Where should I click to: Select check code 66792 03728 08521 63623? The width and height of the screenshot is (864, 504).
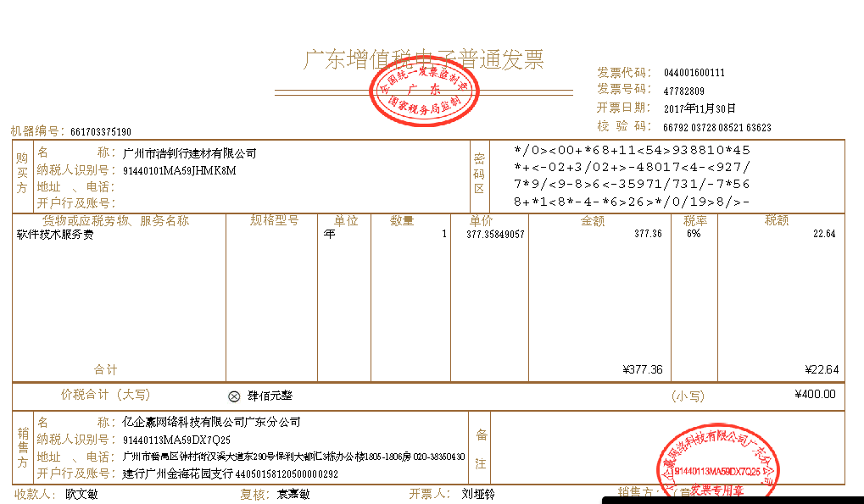716,128
